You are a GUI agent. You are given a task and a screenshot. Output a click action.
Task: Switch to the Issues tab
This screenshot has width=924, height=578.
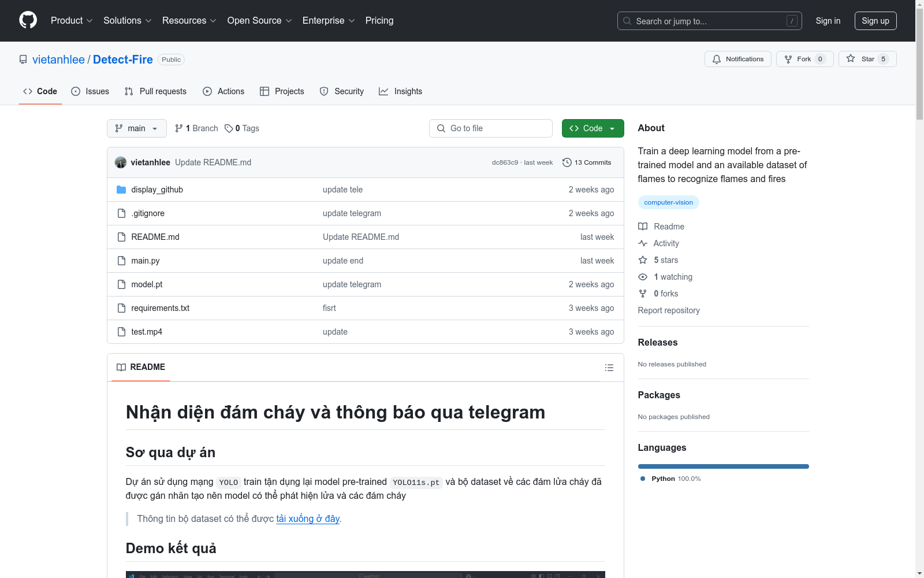point(90,91)
